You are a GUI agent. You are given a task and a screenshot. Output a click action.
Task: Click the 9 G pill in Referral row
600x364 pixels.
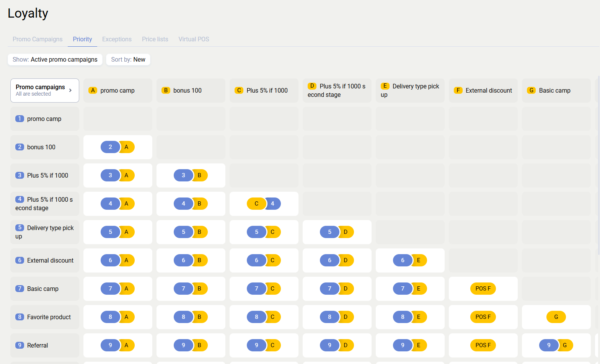[x=556, y=345]
